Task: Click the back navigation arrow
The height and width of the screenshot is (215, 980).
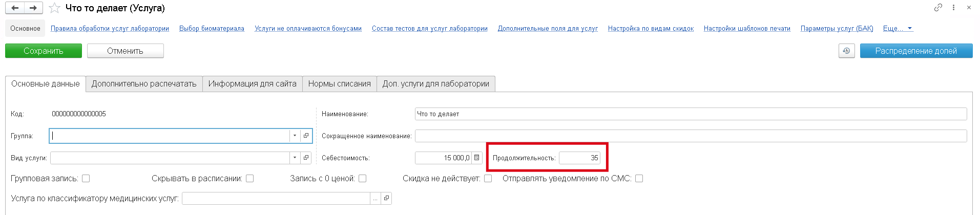Action: point(14,8)
